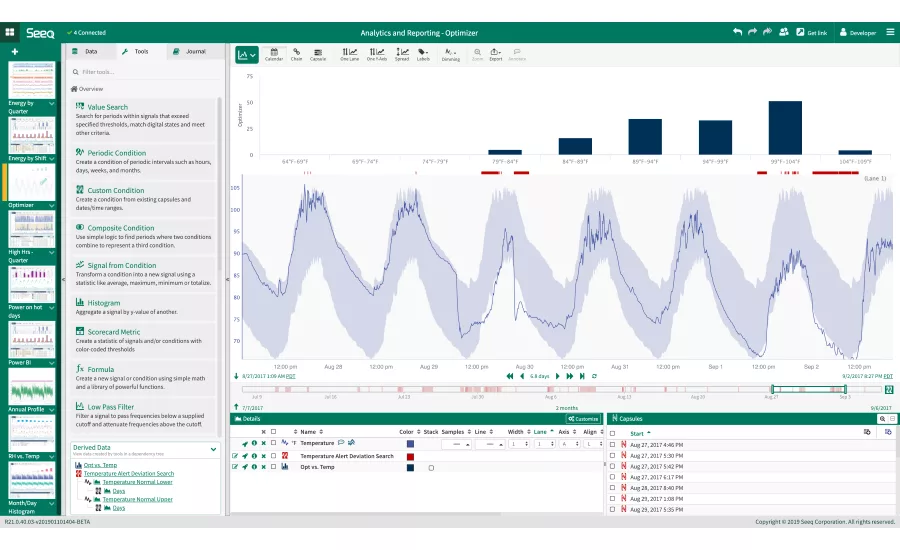Screen dimensions: 900x550
Task: Click the investigate range icon at slider end
Action: click(889, 389)
